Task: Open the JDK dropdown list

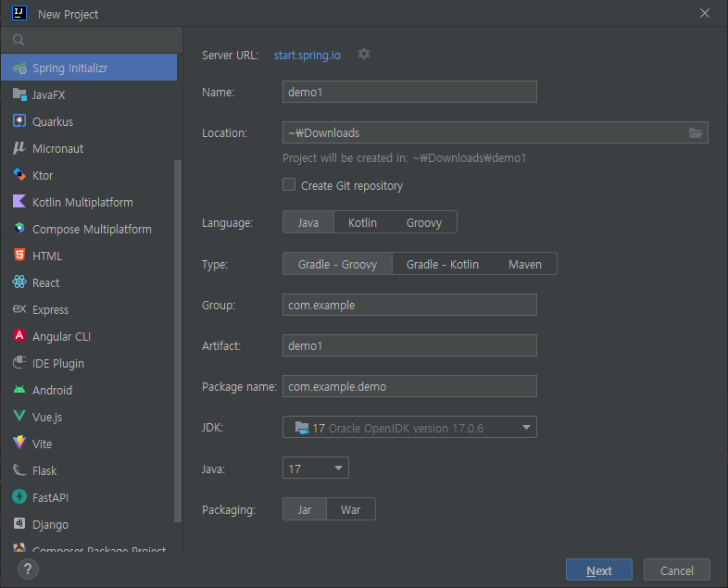Action: point(409,428)
